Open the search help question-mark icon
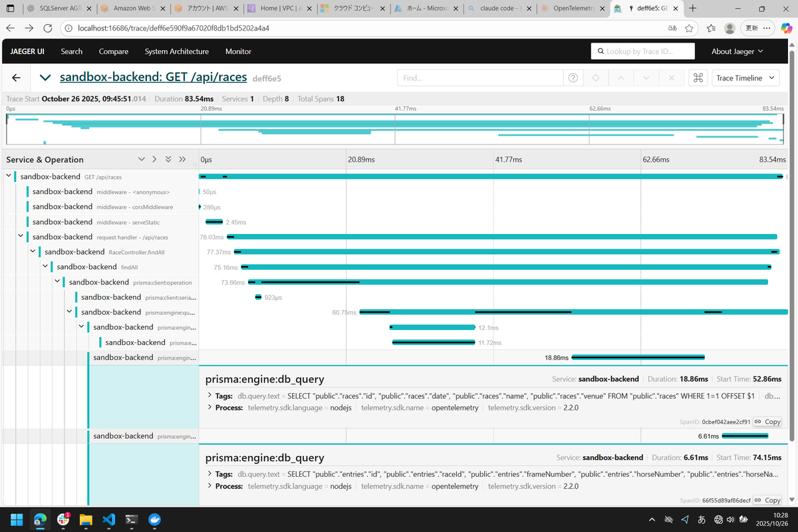 [573, 78]
